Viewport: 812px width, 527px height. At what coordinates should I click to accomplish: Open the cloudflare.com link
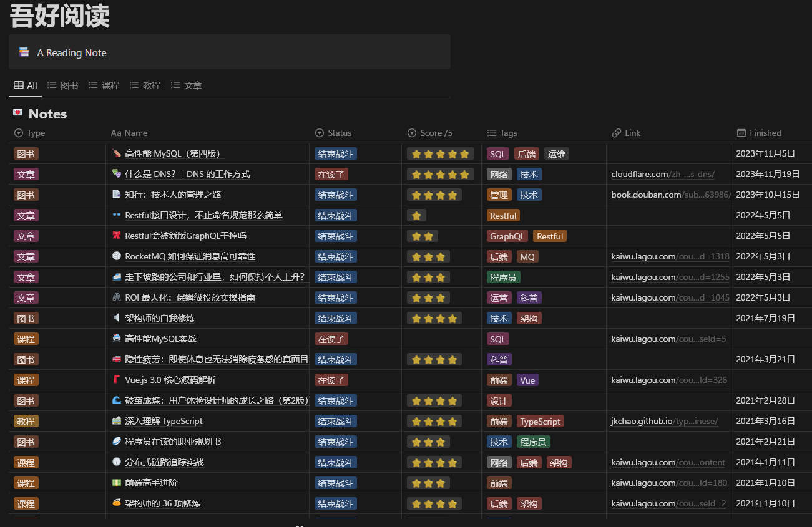coord(663,174)
